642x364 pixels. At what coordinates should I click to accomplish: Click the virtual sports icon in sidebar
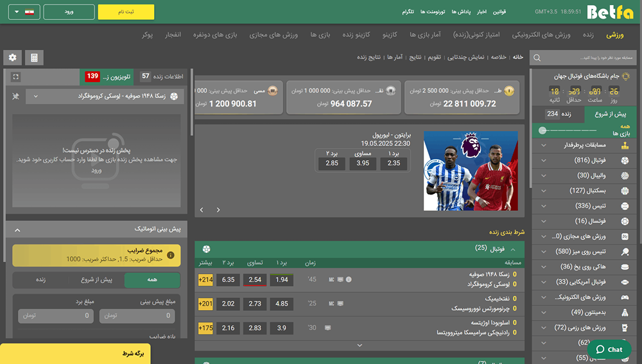click(625, 236)
